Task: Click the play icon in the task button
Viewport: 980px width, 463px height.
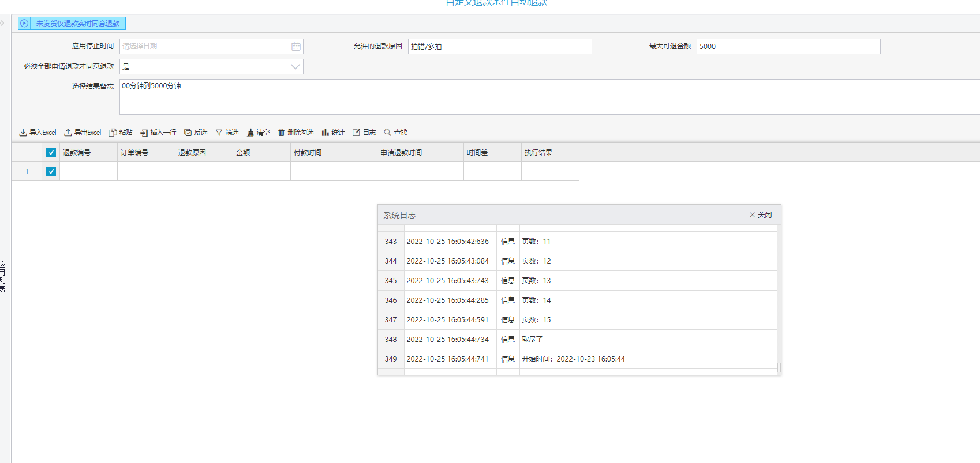Action: tap(24, 24)
